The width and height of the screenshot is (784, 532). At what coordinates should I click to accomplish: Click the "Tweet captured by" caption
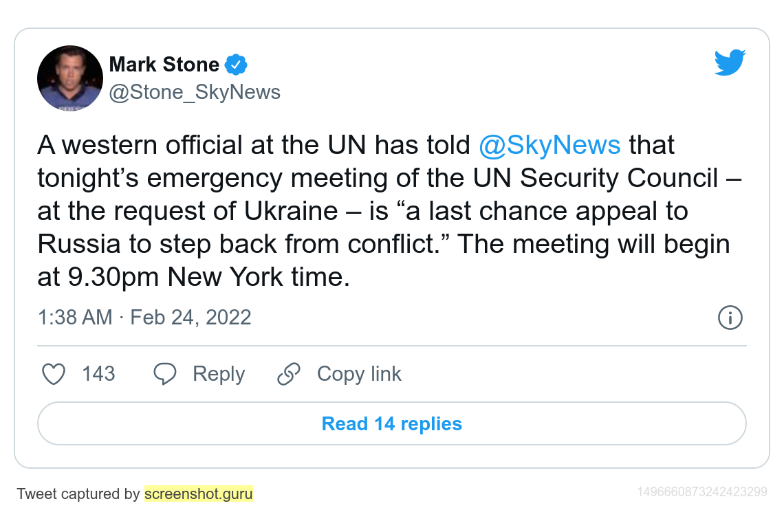click(78, 494)
